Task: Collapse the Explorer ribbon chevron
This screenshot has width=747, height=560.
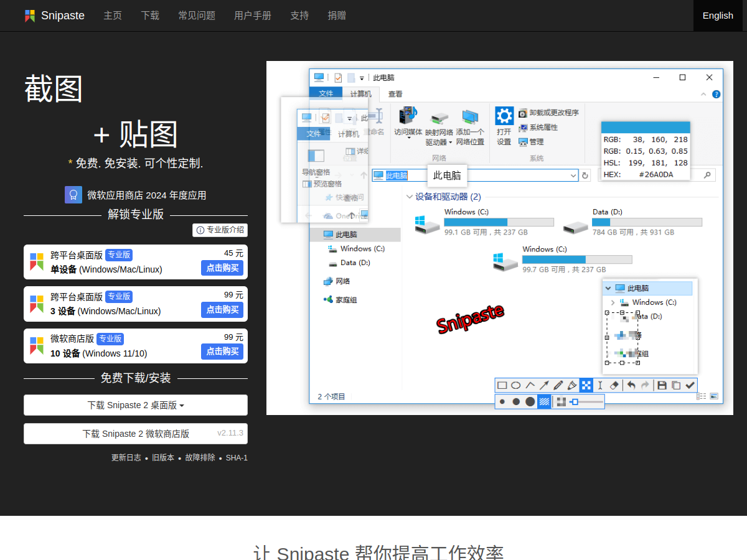Action: point(704,95)
